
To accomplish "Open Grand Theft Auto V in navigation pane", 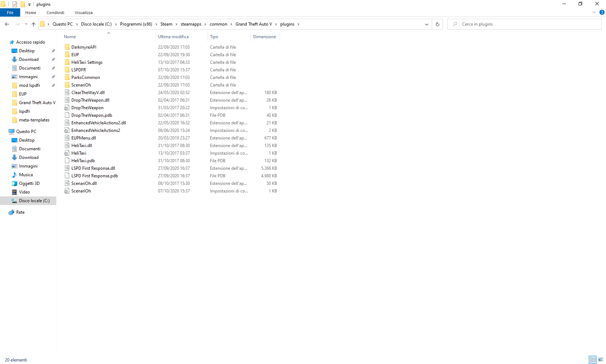I will pos(37,103).
